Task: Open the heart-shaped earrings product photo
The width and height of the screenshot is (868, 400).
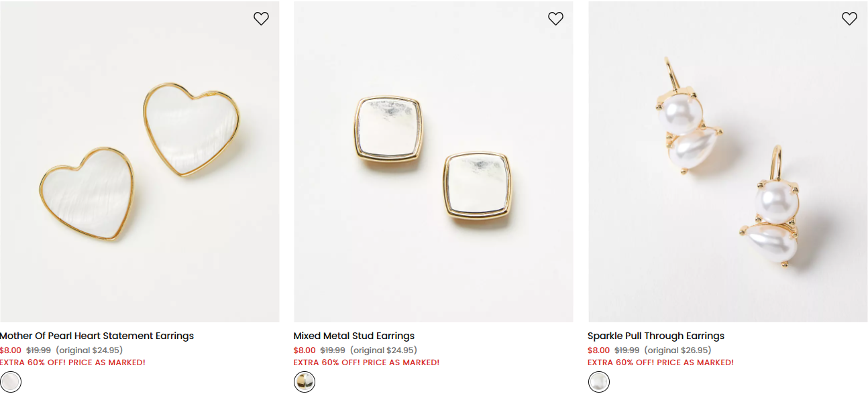Action: point(140,161)
